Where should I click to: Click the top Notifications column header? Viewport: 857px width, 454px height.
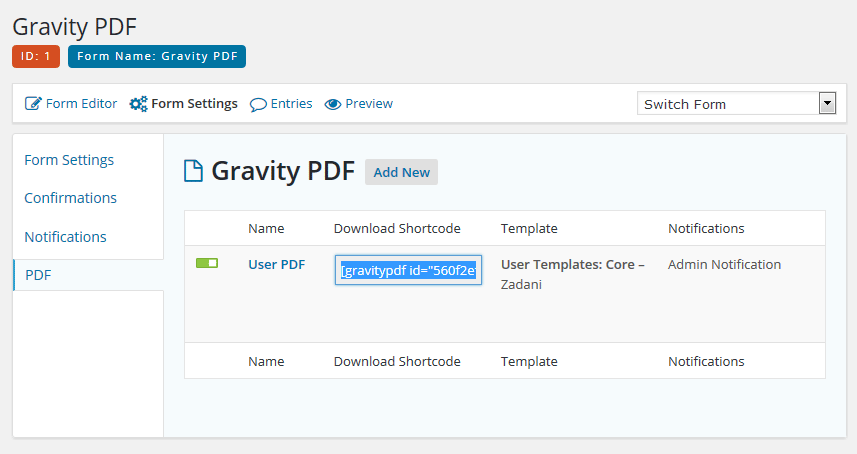click(x=706, y=228)
